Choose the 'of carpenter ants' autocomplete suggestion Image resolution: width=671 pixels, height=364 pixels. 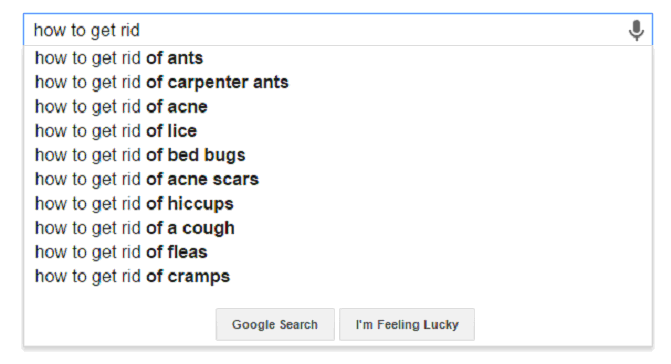pos(338,82)
